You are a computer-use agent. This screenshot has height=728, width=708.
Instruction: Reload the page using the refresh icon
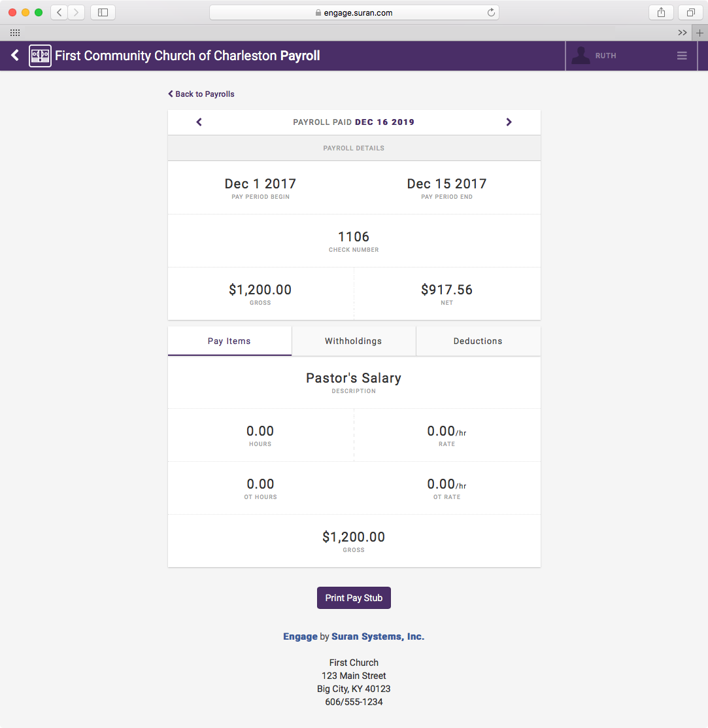click(x=491, y=12)
